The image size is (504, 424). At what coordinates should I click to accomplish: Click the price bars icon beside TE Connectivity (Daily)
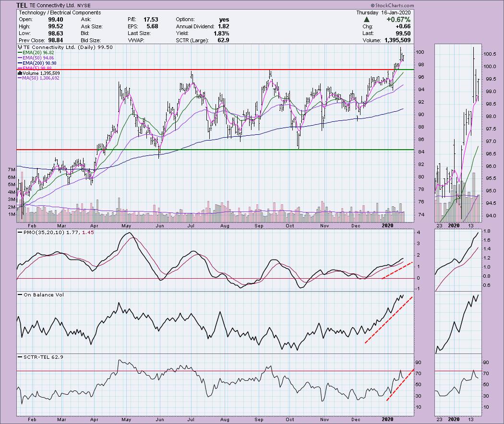pyautogui.click(x=20, y=47)
